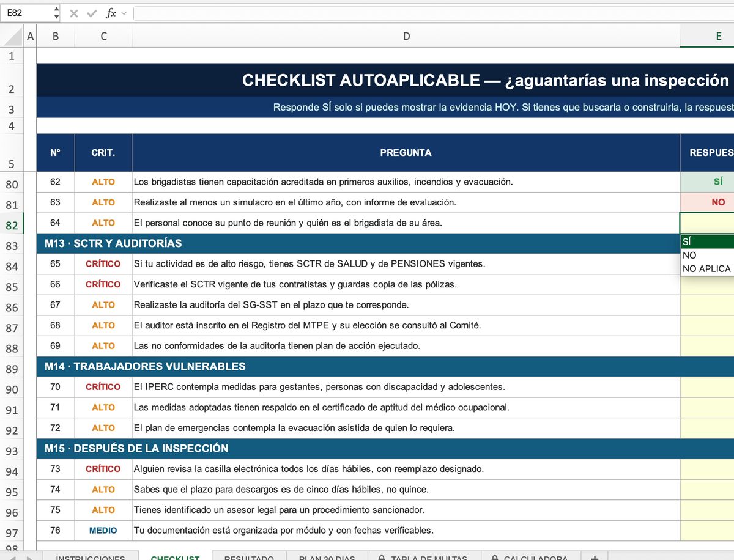734x560 pixels.
Task: Click answer cell for question 76 documentación organizada
Action: pos(707,530)
